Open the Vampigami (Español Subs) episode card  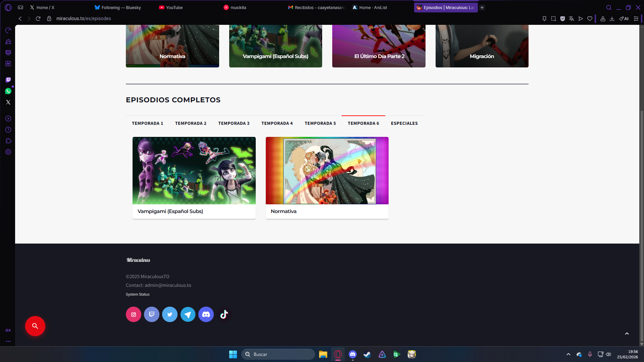tap(194, 177)
